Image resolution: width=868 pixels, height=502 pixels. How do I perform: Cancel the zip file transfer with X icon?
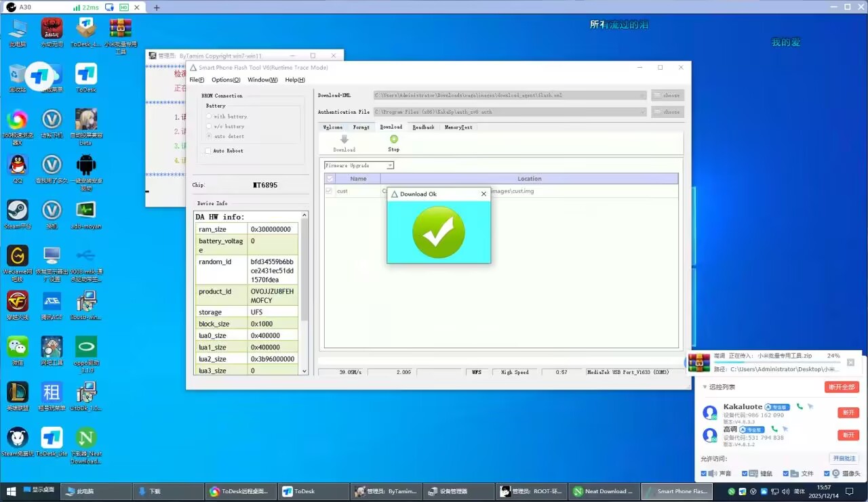(x=851, y=362)
